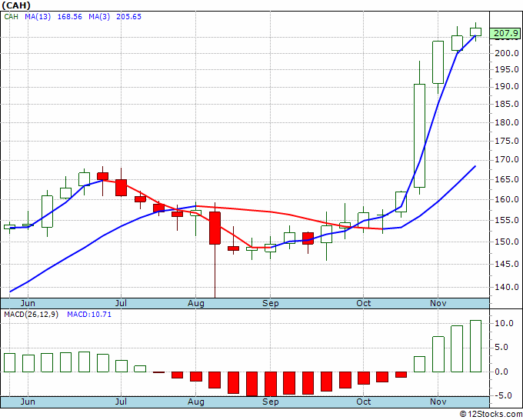Image resolution: width=523 pixels, height=420 pixels.
Task: Select the green CAH legend label
Action: pyautogui.click(x=11, y=17)
